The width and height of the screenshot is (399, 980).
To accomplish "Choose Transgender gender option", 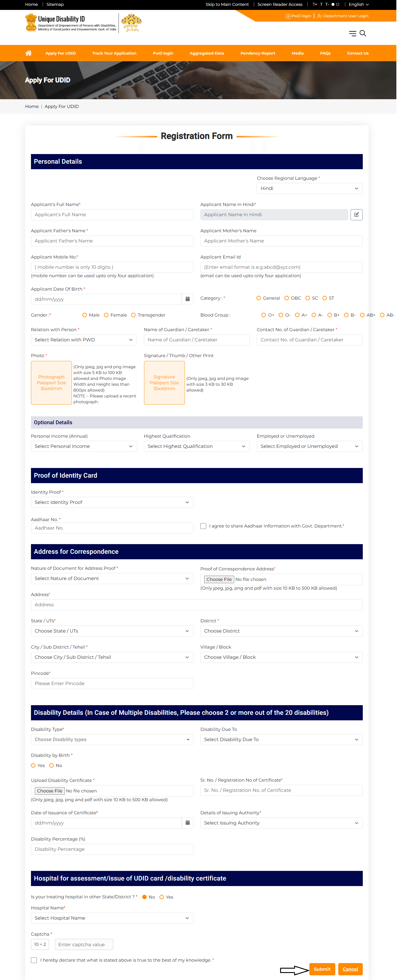I will coord(133,315).
